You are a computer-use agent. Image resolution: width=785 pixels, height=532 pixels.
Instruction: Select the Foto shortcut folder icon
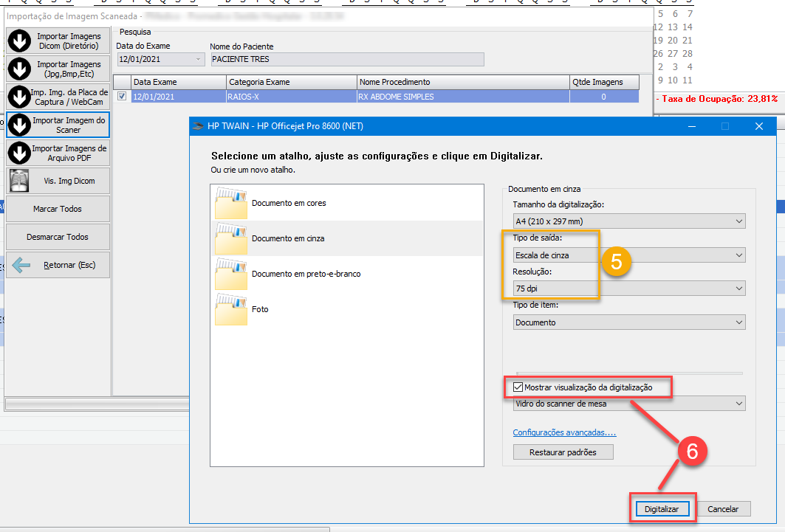[x=230, y=308]
